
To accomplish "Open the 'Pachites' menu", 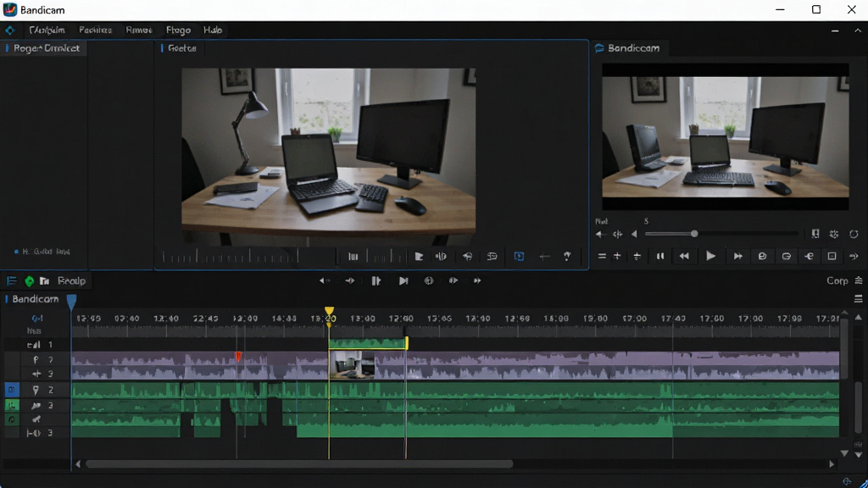I will point(95,30).
